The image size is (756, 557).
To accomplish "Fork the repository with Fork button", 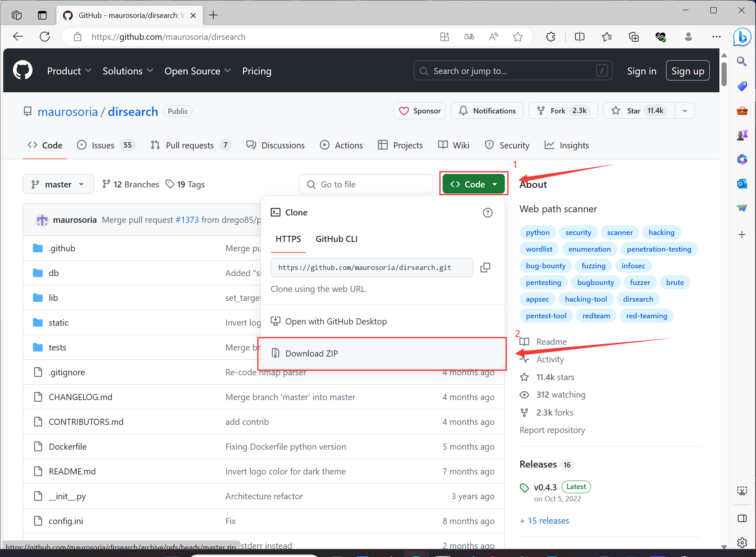I will tap(563, 111).
